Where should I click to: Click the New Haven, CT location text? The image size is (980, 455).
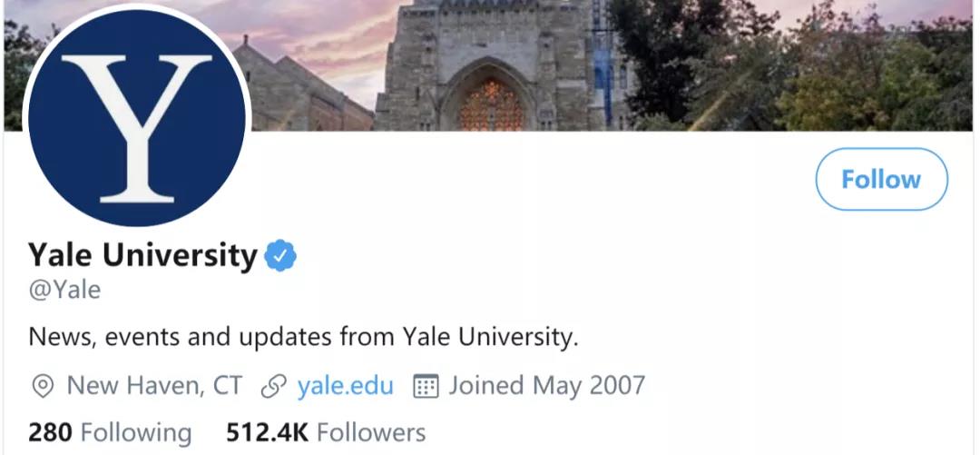click(155, 386)
